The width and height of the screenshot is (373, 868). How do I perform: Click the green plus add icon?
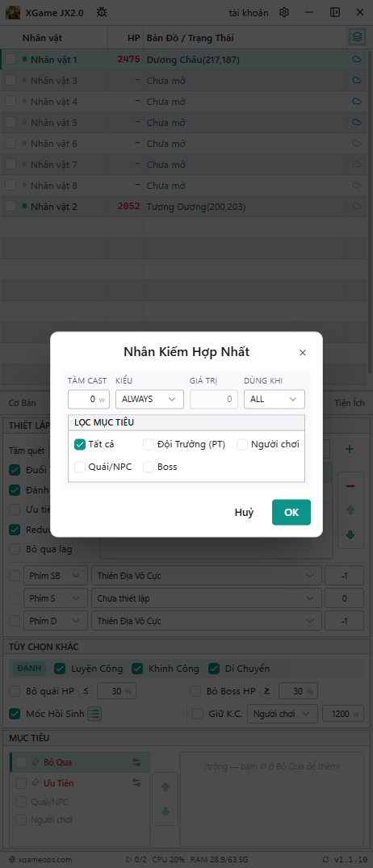[x=350, y=449]
